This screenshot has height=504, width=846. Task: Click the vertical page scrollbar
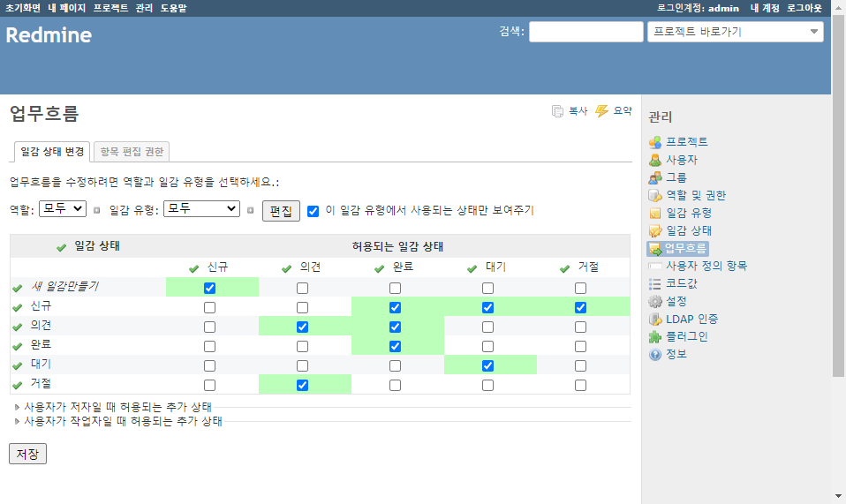click(838, 197)
